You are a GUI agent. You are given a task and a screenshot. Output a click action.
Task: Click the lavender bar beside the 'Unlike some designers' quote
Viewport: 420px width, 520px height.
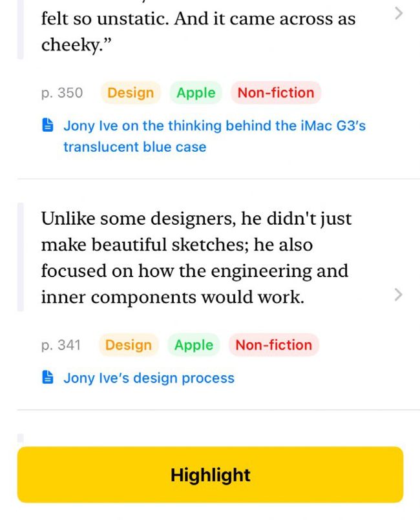(20, 257)
